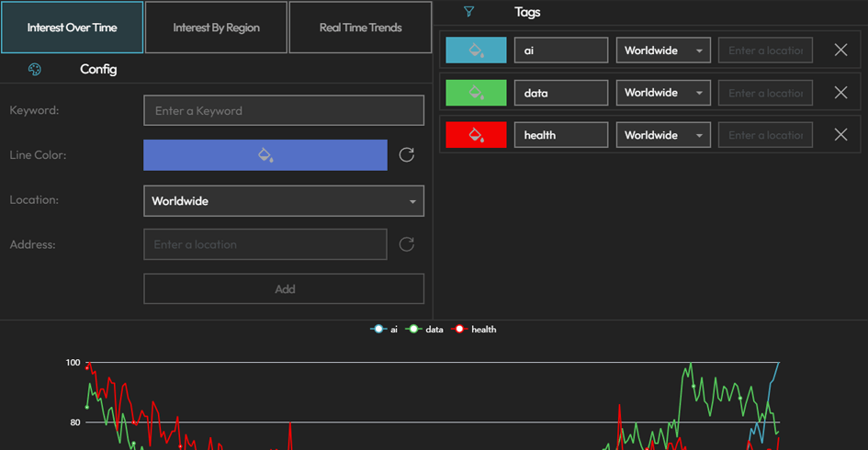The image size is (868, 450).
Task: Remove the ai tag with X
Action: 840,51
